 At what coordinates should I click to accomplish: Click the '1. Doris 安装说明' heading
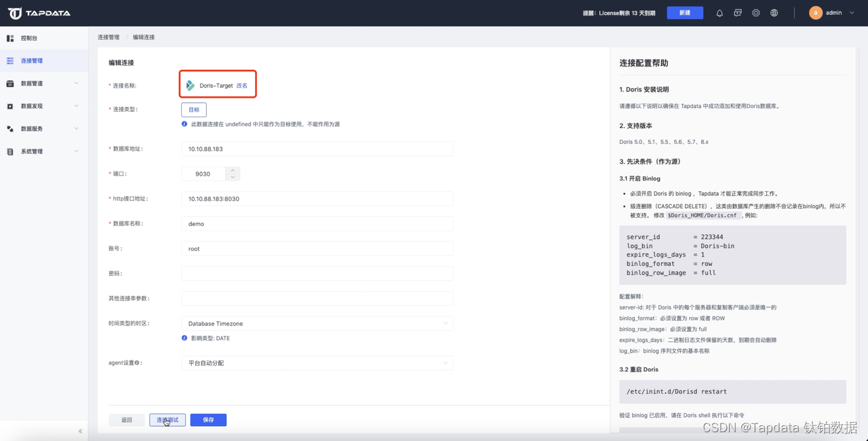point(644,90)
